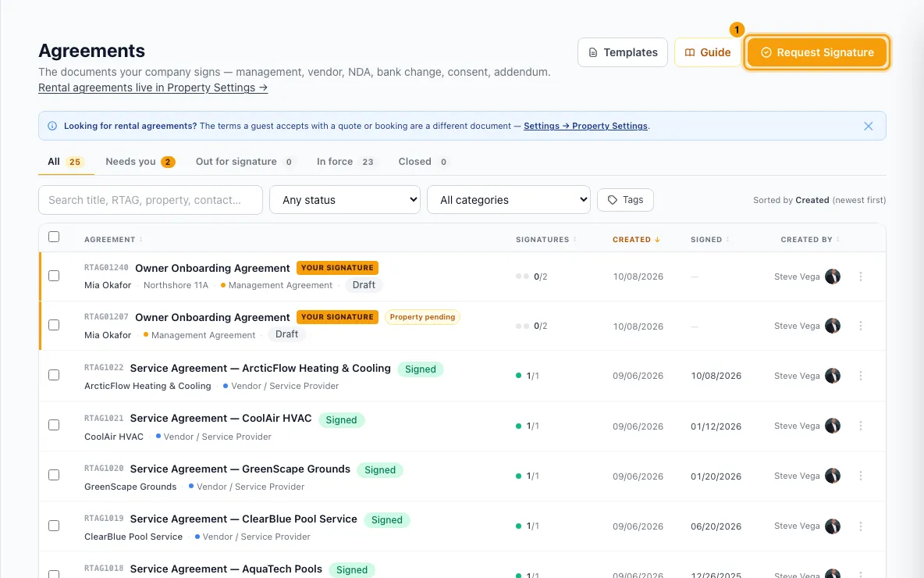The width and height of the screenshot is (924, 578).
Task: Click the check icon on Request Signature
Action: [766, 52]
